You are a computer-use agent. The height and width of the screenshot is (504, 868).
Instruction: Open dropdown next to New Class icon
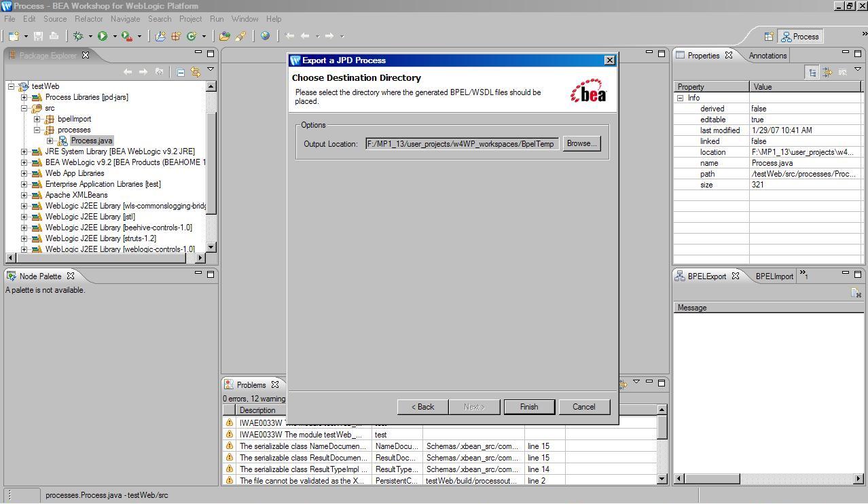[204, 37]
